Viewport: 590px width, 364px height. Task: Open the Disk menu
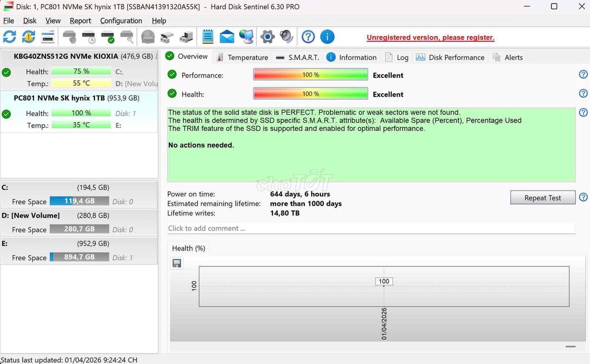point(30,21)
